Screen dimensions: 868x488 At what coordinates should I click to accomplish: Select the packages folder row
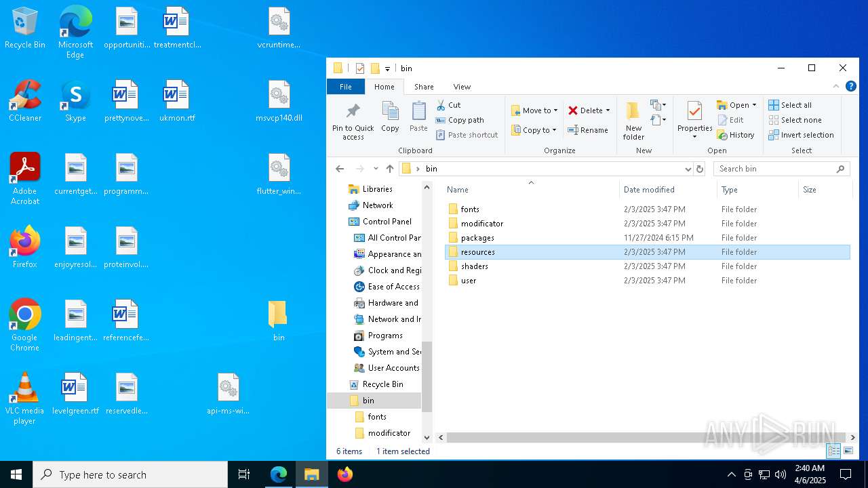coord(647,238)
